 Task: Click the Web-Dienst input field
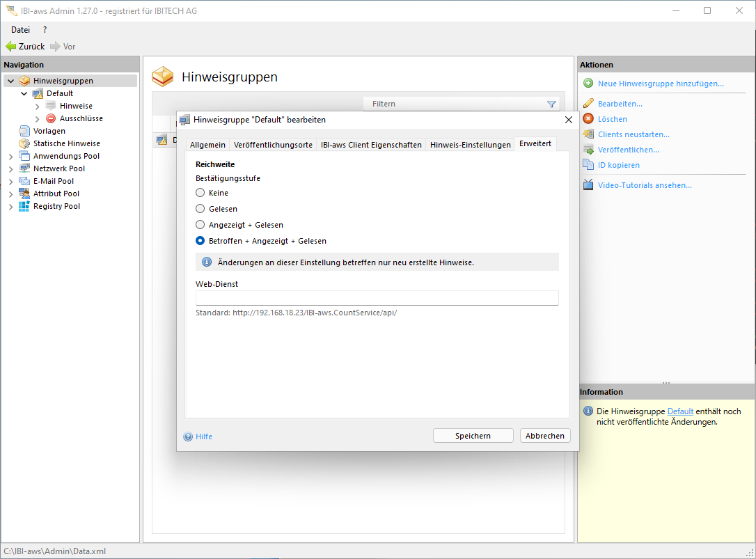[x=377, y=298]
